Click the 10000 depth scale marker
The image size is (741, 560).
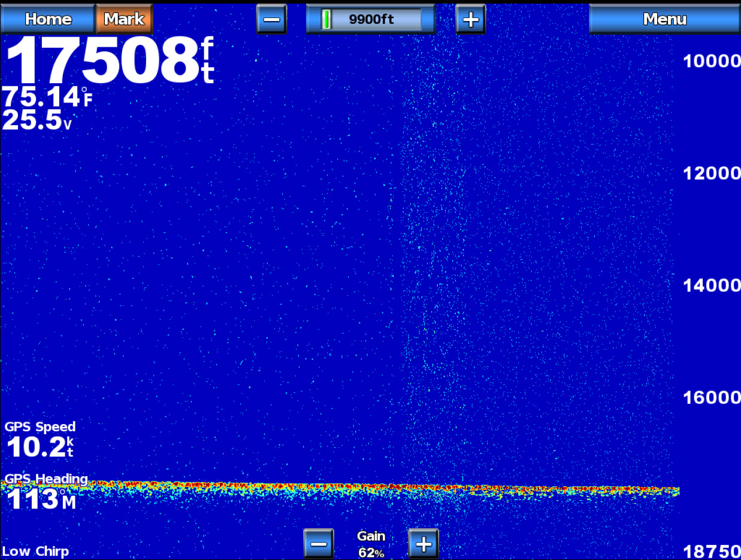712,61
